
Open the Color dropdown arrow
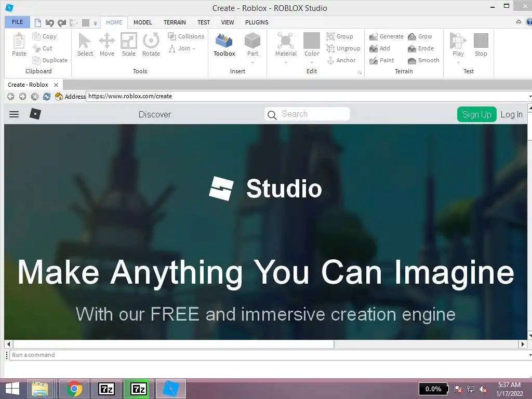tap(312, 62)
